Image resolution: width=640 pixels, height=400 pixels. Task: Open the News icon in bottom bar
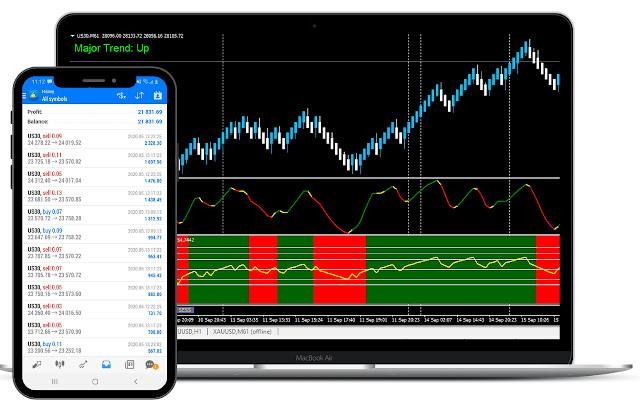click(129, 364)
